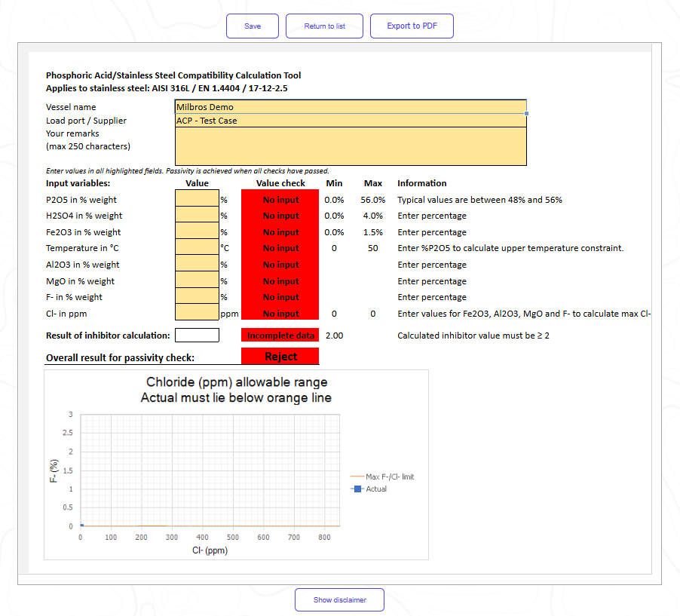680x616 pixels.
Task: Click 'No input' check for Temperature row
Action: coord(280,248)
